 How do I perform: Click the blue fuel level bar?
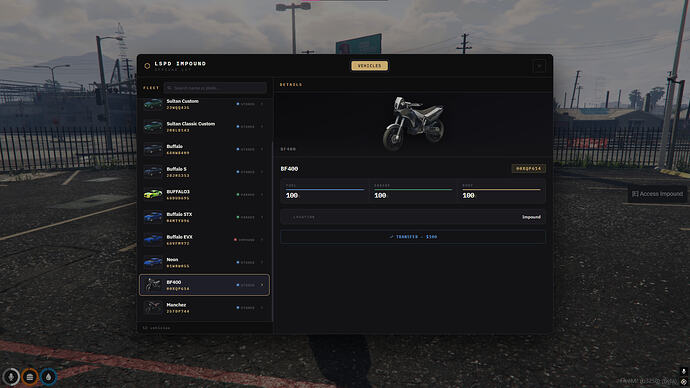(325, 190)
